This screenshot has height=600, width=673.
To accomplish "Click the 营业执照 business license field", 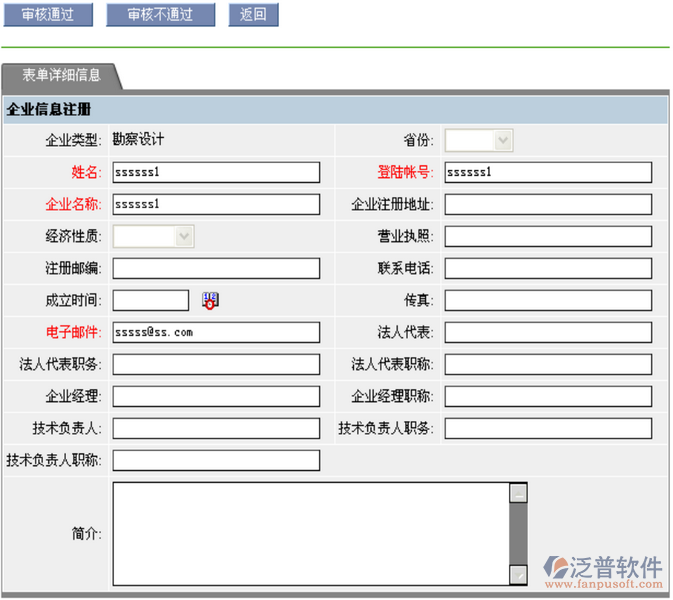I will (x=548, y=236).
